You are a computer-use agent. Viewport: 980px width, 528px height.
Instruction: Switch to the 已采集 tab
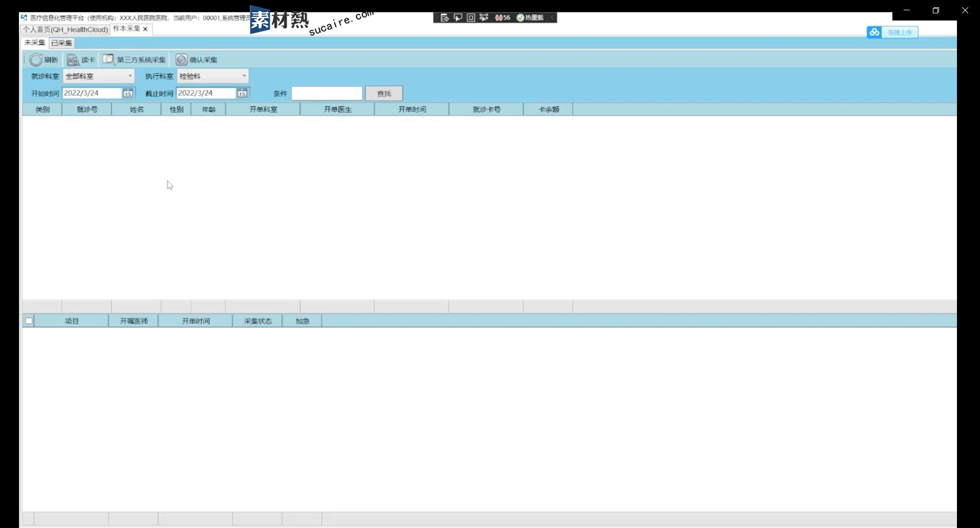(x=61, y=43)
